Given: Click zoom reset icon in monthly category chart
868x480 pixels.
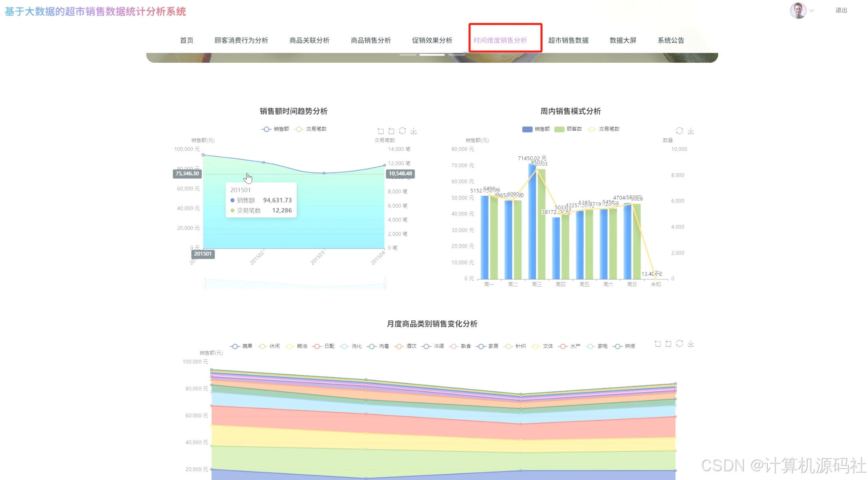Looking at the screenshot, I should pos(668,344).
